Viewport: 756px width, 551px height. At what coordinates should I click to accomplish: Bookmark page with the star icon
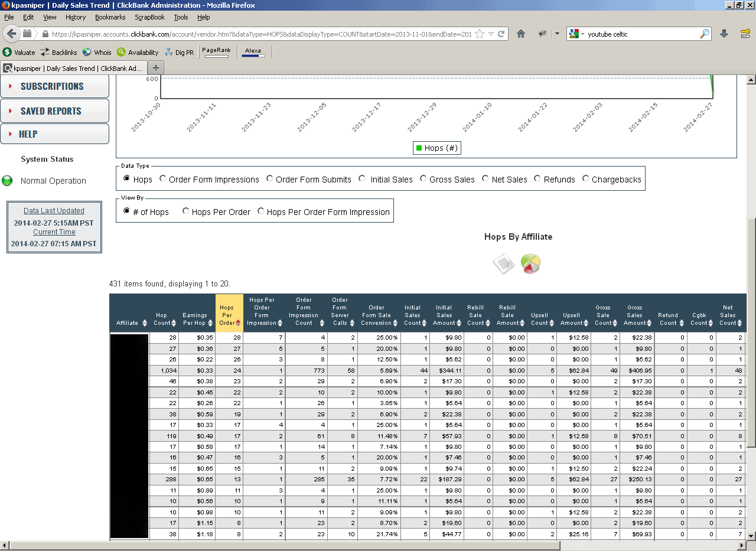click(x=480, y=34)
